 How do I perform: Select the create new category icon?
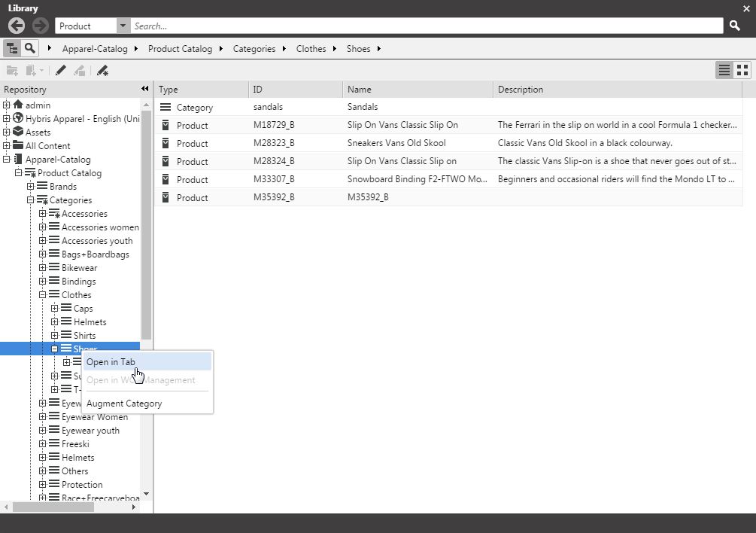tap(12, 70)
